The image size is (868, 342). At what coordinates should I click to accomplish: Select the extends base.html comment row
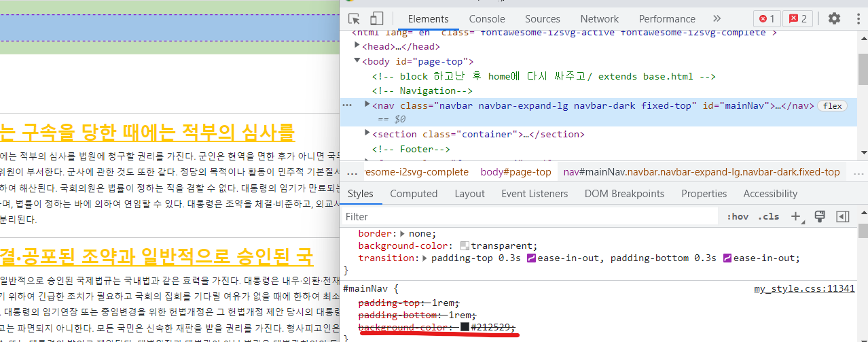point(544,76)
